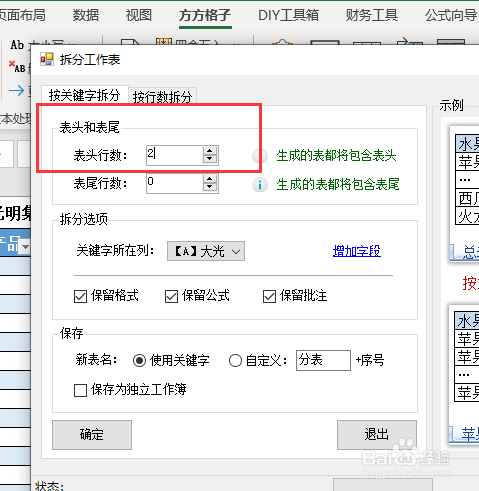479x491 pixels.
Task: Decrease 表头行数 with down arrow
Action: [210, 159]
